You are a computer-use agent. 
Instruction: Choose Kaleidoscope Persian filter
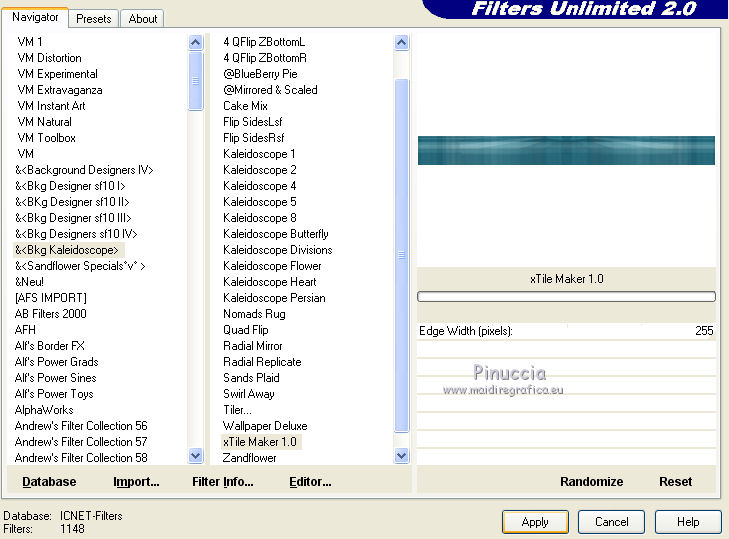(x=274, y=298)
